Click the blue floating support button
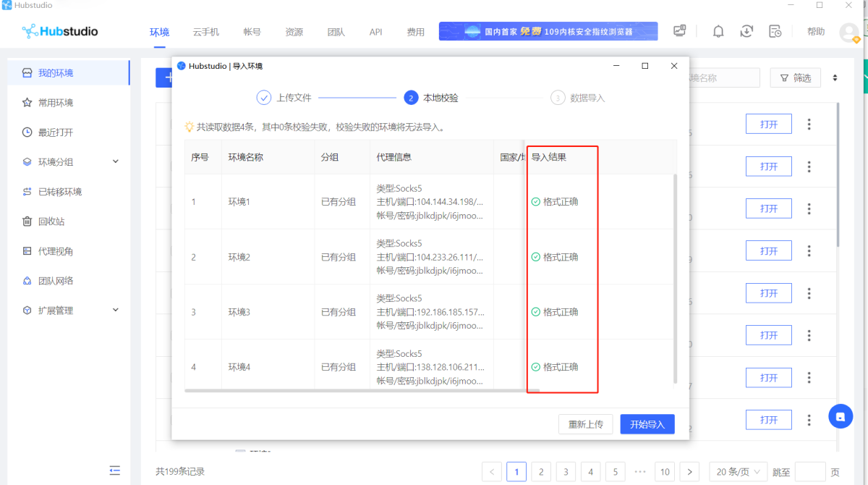The image size is (868, 485). tap(840, 416)
